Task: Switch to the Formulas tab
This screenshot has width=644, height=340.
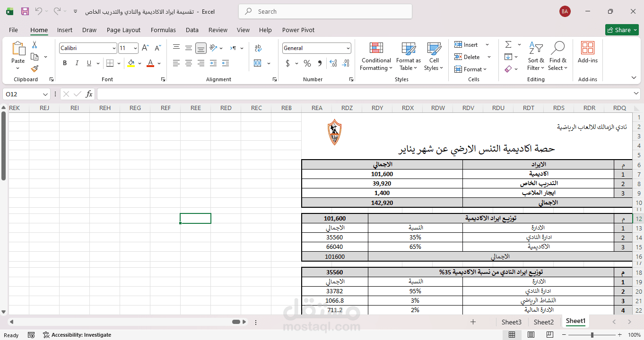Action: pyautogui.click(x=163, y=30)
